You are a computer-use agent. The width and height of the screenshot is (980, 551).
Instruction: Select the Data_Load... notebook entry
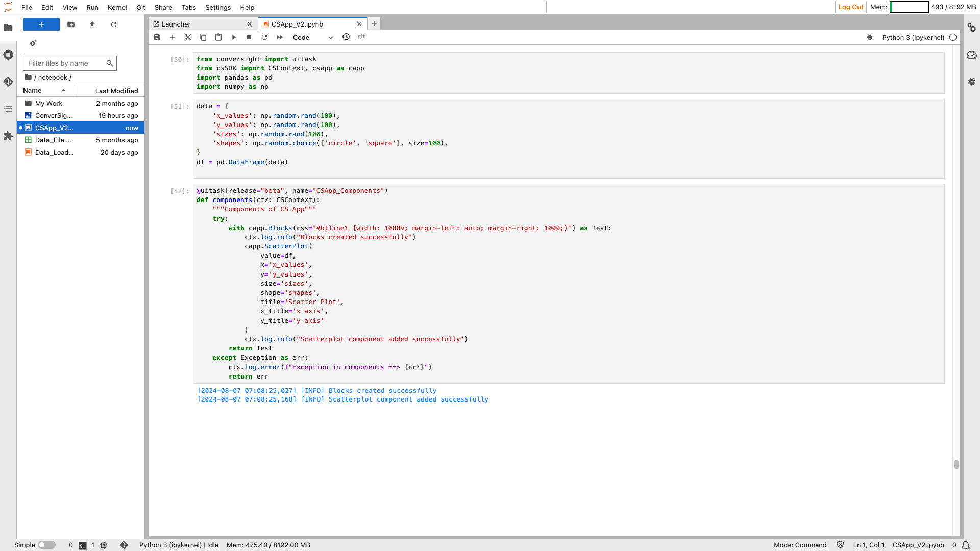coord(81,152)
